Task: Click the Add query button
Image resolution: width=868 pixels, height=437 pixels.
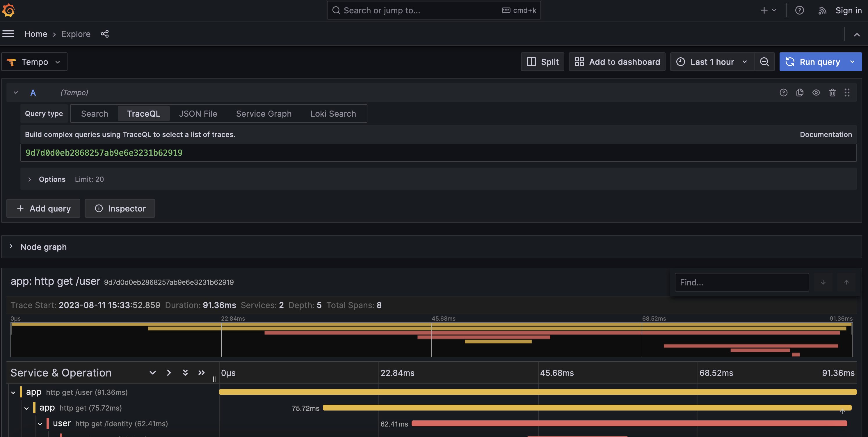Action: 43,208
